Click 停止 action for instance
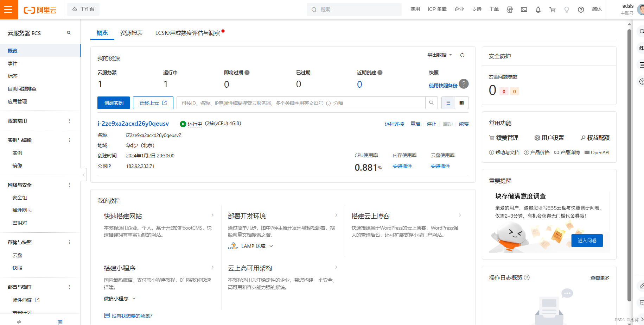Screen dimensions: 644x325 pos(432,124)
